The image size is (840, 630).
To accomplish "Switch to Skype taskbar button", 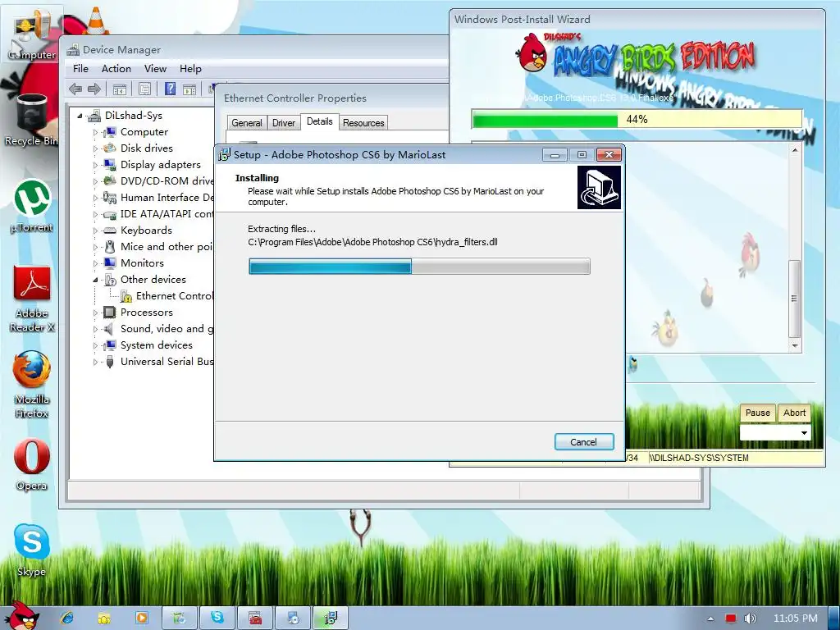I will click(x=217, y=618).
